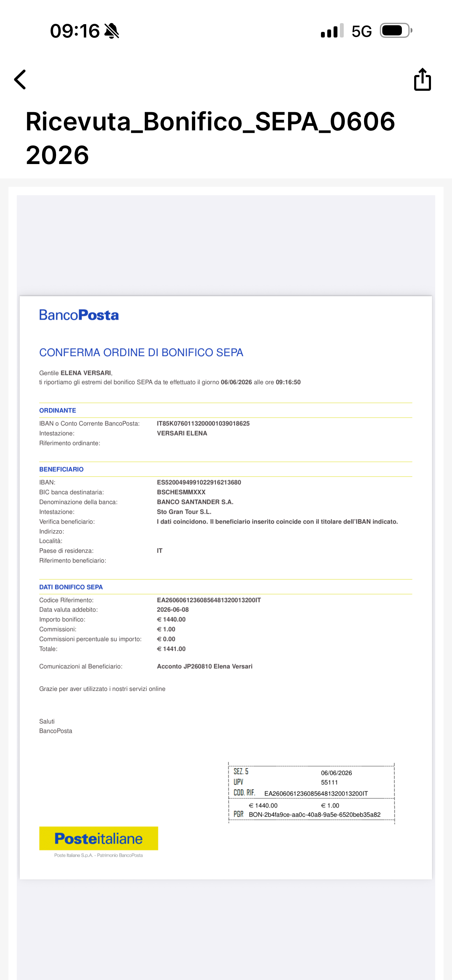Tap the Codice Riferimento value

(x=209, y=600)
